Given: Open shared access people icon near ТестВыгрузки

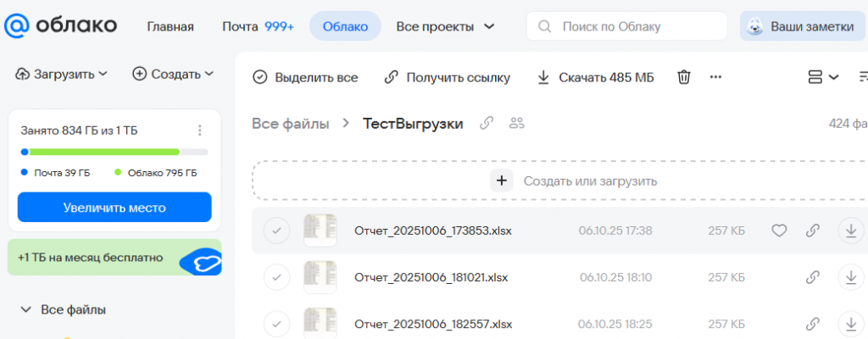Looking at the screenshot, I should click(516, 124).
